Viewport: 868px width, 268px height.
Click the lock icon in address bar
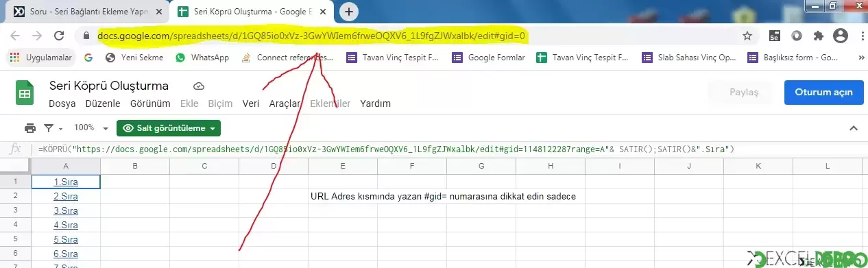tap(86, 36)
